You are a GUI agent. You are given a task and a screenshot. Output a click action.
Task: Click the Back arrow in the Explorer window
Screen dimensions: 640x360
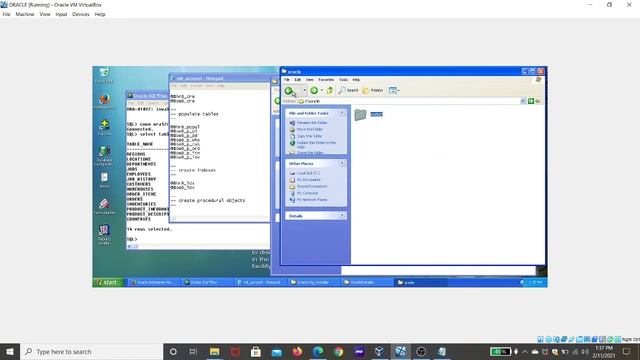[x=289, y=91]
